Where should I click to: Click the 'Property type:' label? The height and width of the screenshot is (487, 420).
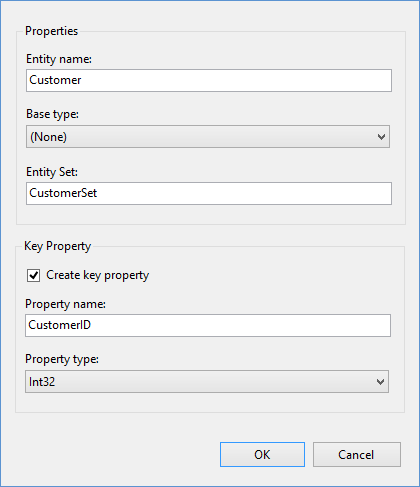click(x=62, y=359)
